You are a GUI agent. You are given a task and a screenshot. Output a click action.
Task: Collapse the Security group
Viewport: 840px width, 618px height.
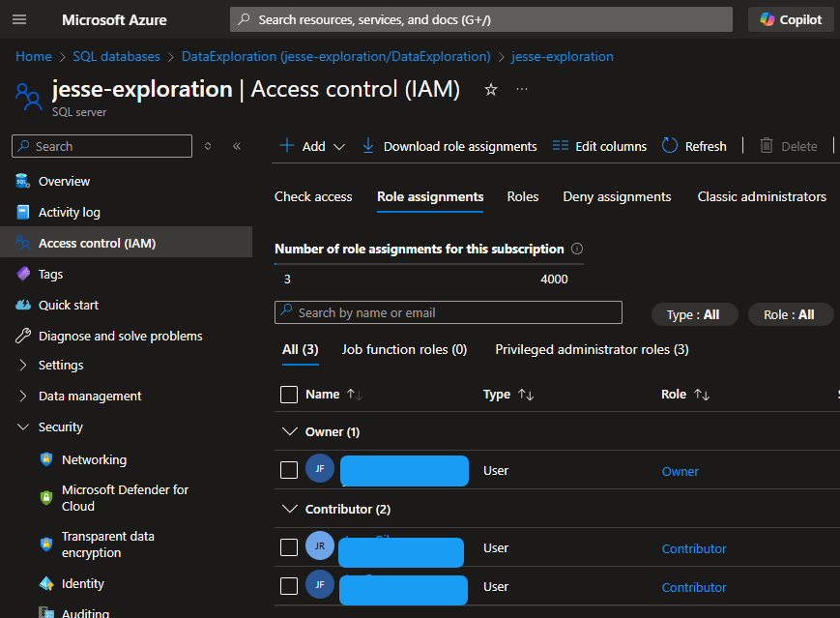[61, 427]
